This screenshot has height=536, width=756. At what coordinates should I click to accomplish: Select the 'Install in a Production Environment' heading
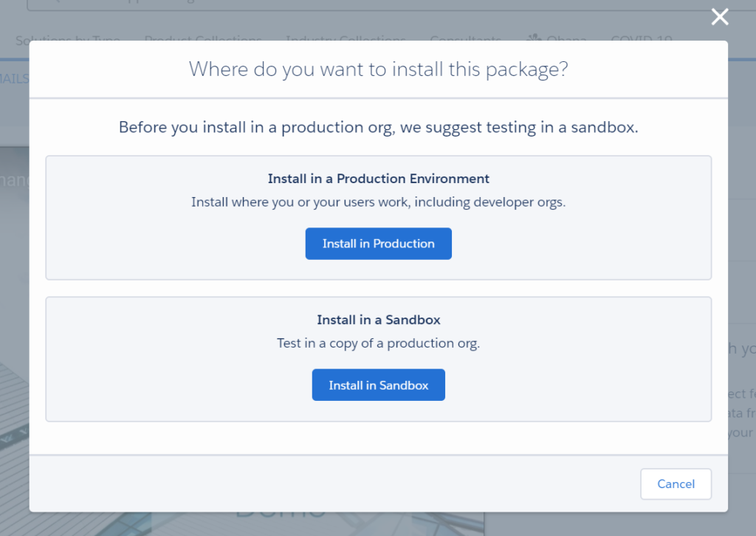(x=379, y=179)
